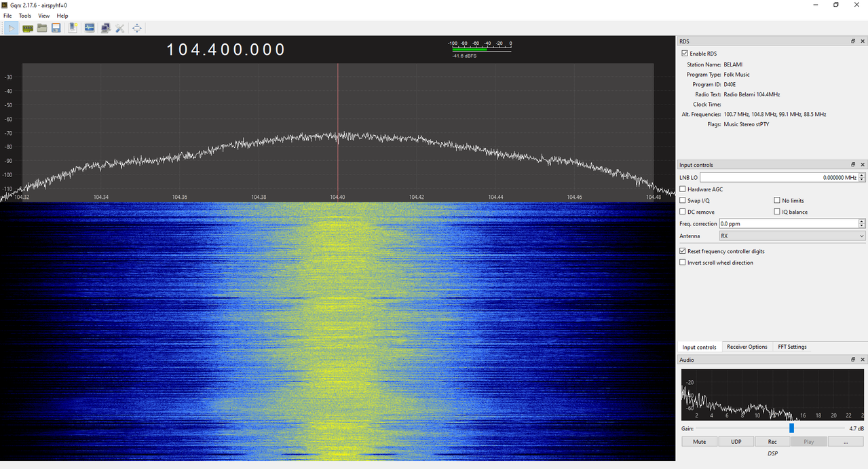Toggle full screen arrows icon

pos(137,28)
